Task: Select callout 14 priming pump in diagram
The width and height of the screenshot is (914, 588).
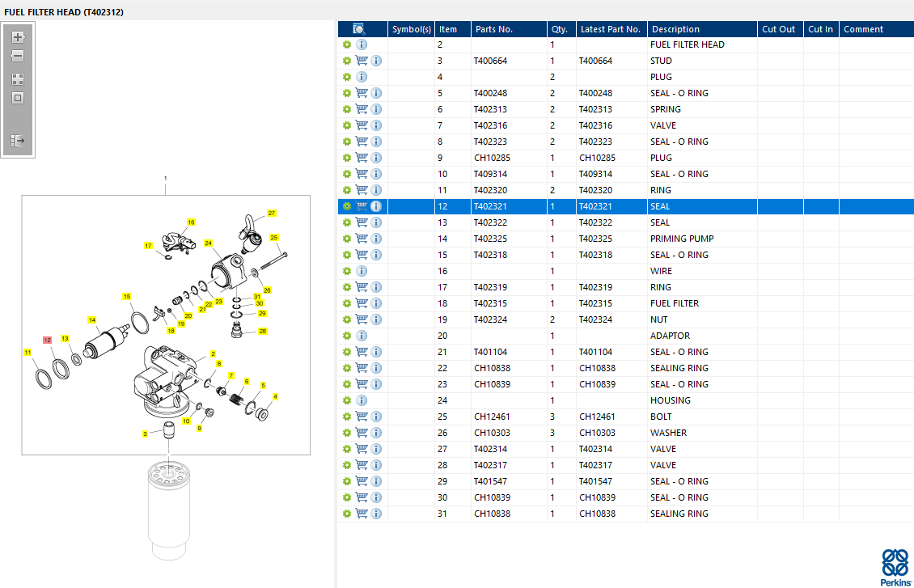Action: (x=92, y=320)
